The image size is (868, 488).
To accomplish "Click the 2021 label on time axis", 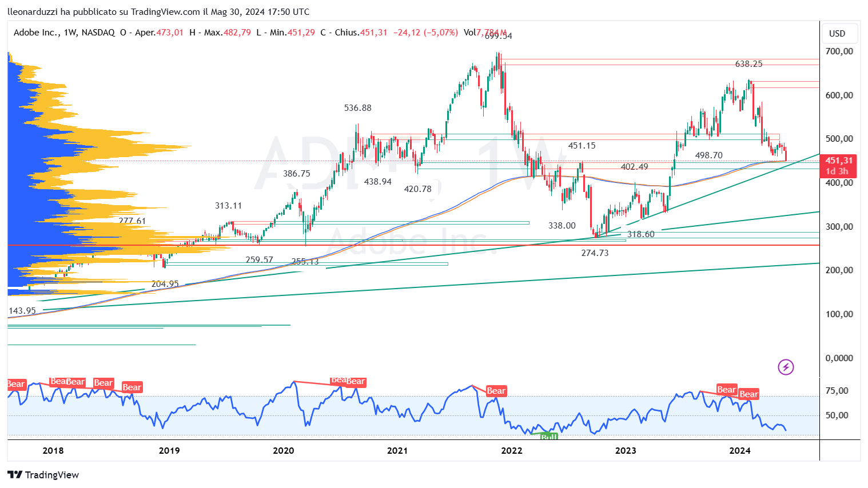I will tap(397, 450).
